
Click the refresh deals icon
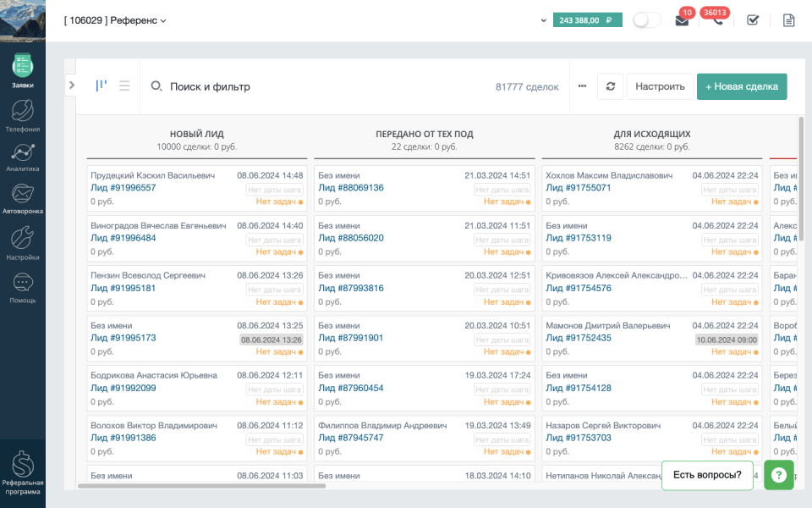click(610, 86)
